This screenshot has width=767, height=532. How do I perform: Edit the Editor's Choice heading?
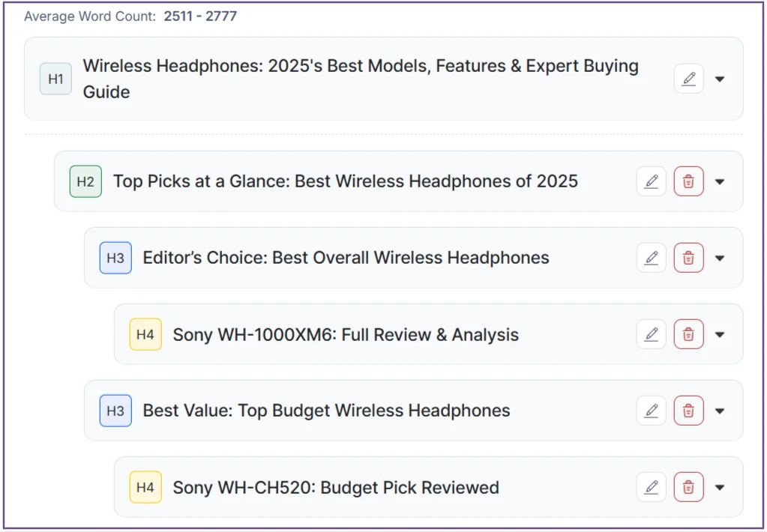click(651, 258)
